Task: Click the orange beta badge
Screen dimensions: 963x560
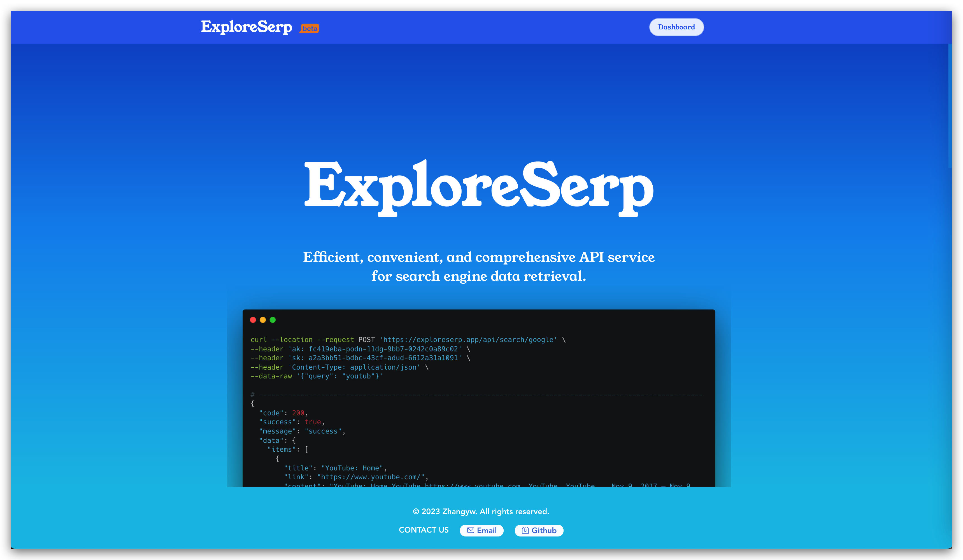Action: pos(309,28)
